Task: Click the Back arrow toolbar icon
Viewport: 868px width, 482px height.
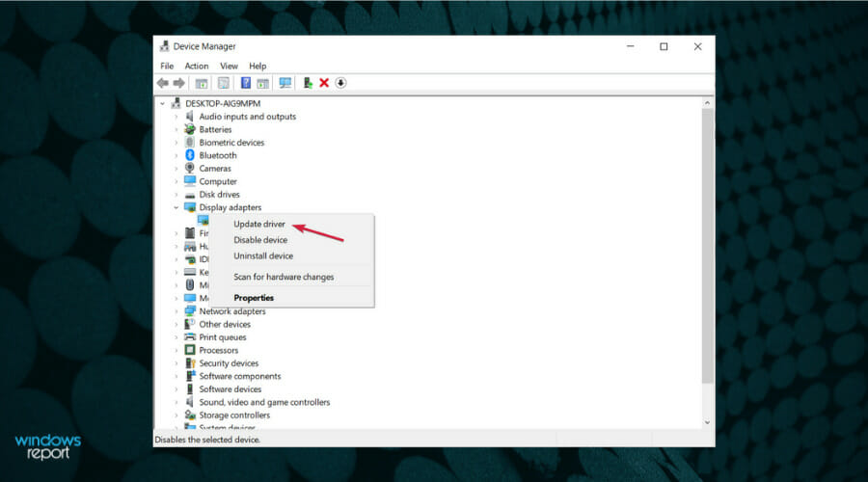Action: coord(162,83)
